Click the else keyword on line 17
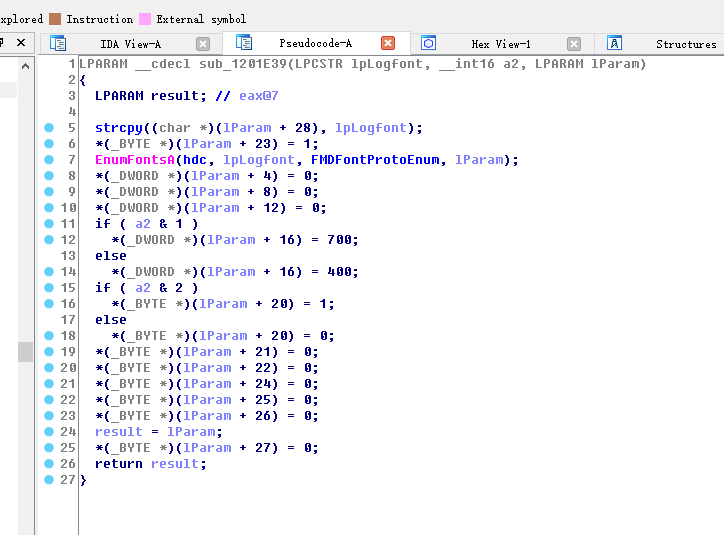Viewport: 724px width, 535px height. coord(111,319)
